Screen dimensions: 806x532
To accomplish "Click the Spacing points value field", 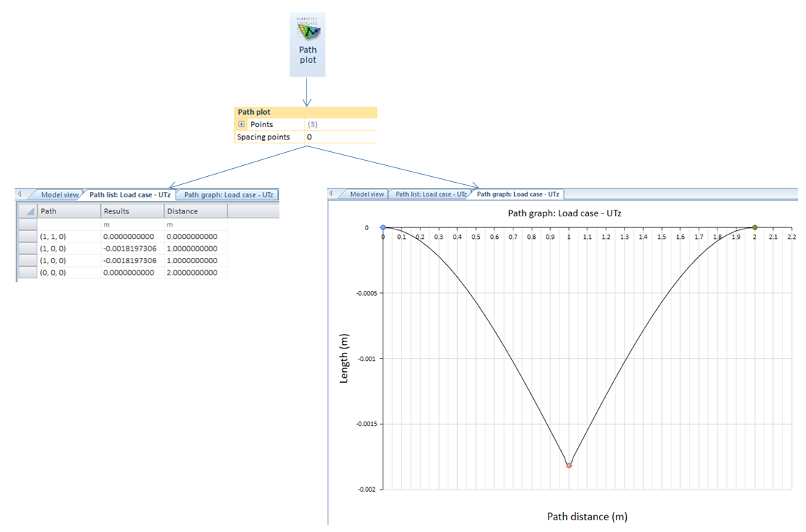I will pos(340,137).
